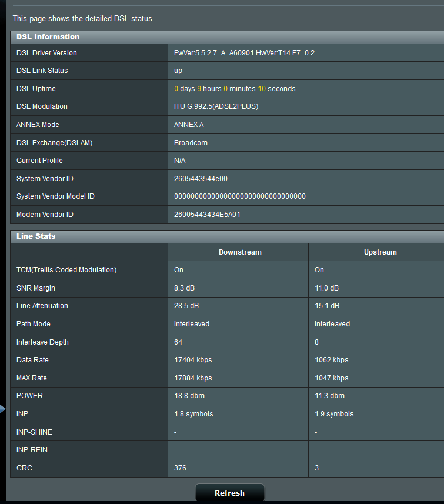Viewport: 444px width, 504px height.
Task: Click the DSL Uptime value
Action: (x=235, y=89)
